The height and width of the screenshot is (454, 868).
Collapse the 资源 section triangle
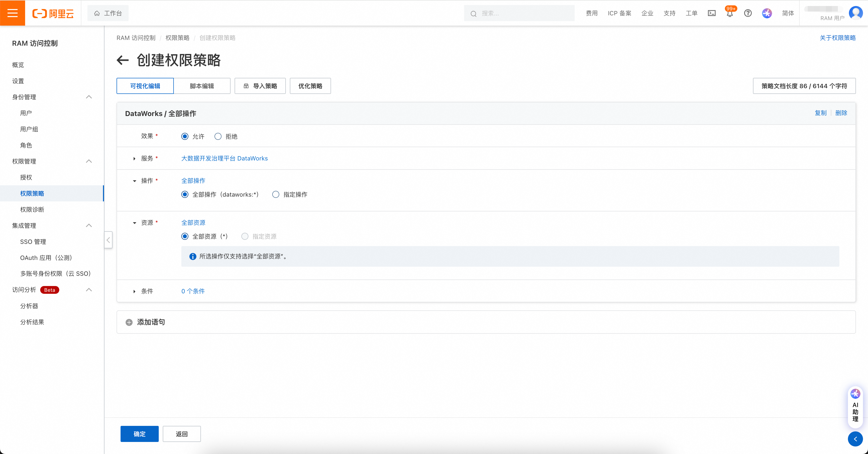pyautogui.click(x=134, y=223)
